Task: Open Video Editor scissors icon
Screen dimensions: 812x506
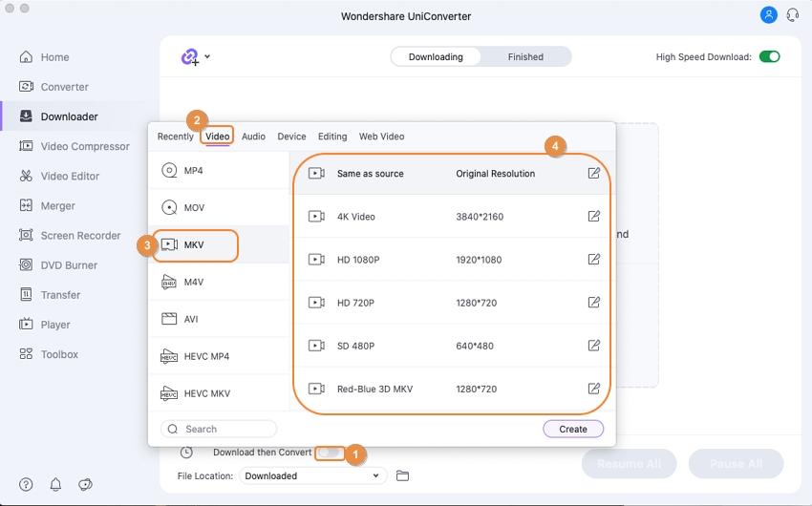Action: click(x=26, y=176)
